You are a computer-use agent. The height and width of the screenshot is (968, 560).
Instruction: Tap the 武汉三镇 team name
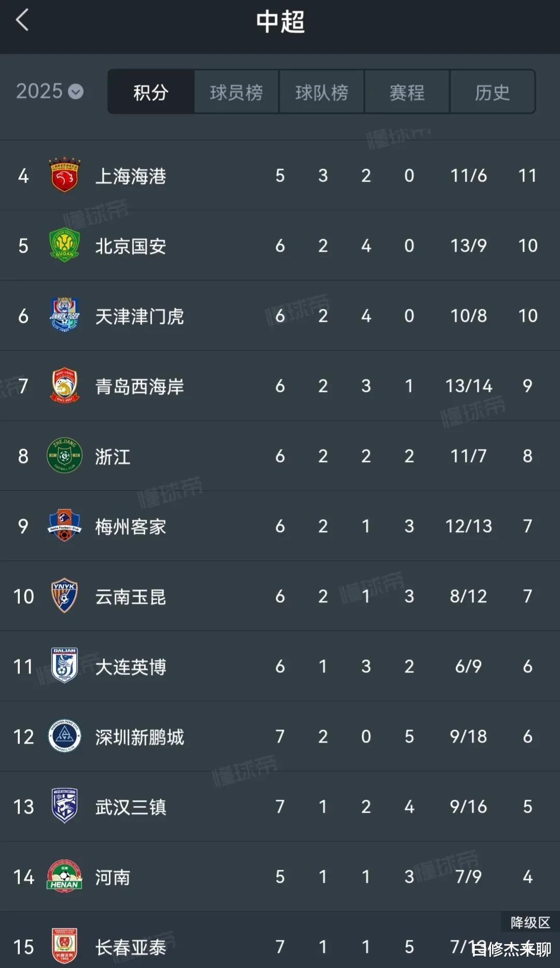[x=131, y=807]
